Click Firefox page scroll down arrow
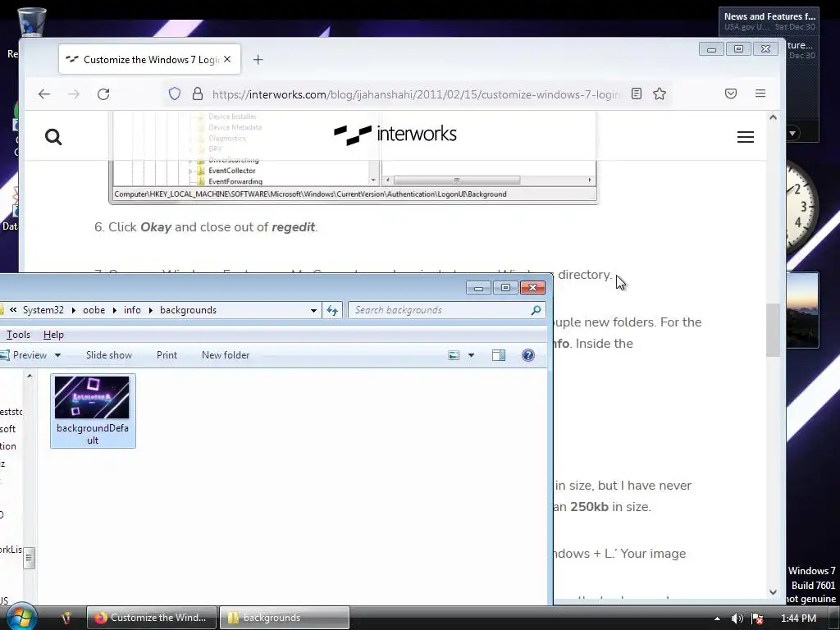Screen dimensions: 840x630 click(x=773, y=592)
